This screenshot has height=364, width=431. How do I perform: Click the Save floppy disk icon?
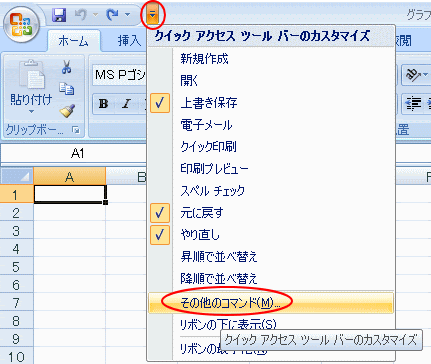[x=59, y=15]
